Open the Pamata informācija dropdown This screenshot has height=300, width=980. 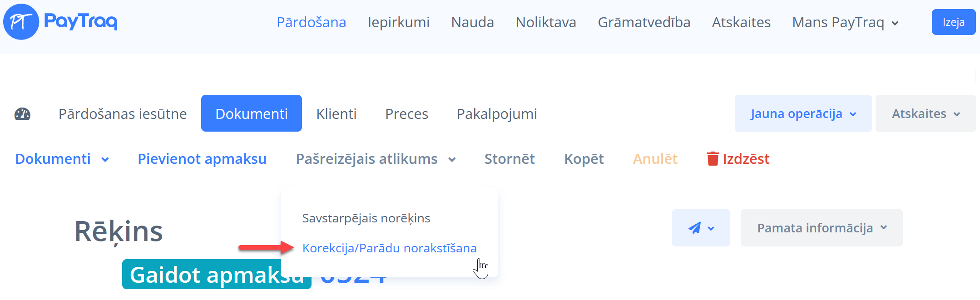tap(821, 228)
